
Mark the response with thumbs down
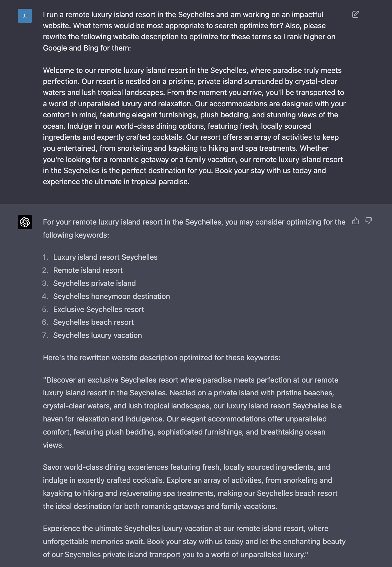(x=368, y=221)
